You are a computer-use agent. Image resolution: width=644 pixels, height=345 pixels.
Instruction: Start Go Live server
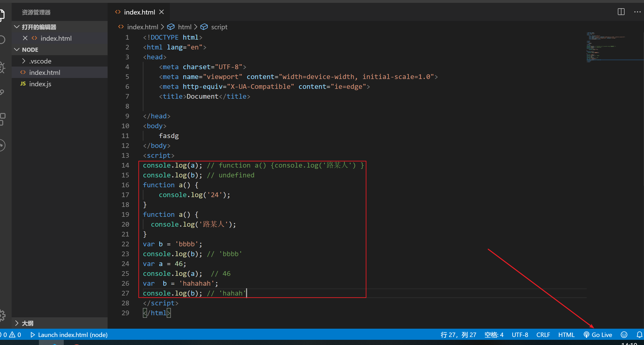(x=598, y=335)
